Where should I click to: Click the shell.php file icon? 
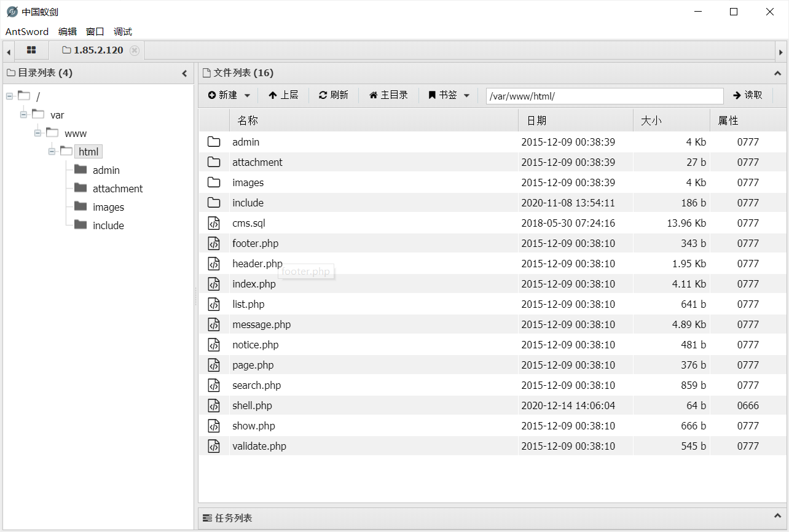(213, 405)
